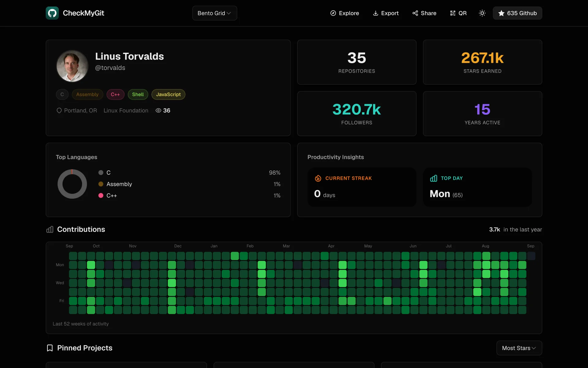The width and height of the screenshot is (588, 368).
Task: Select the Shell language tag
Action: click(x=138, y=94)
